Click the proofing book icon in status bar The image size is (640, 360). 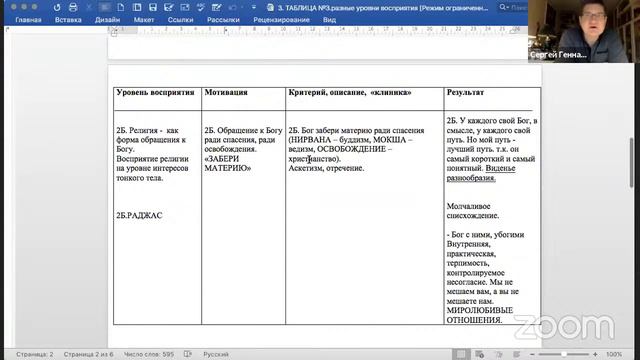point(188,354)
